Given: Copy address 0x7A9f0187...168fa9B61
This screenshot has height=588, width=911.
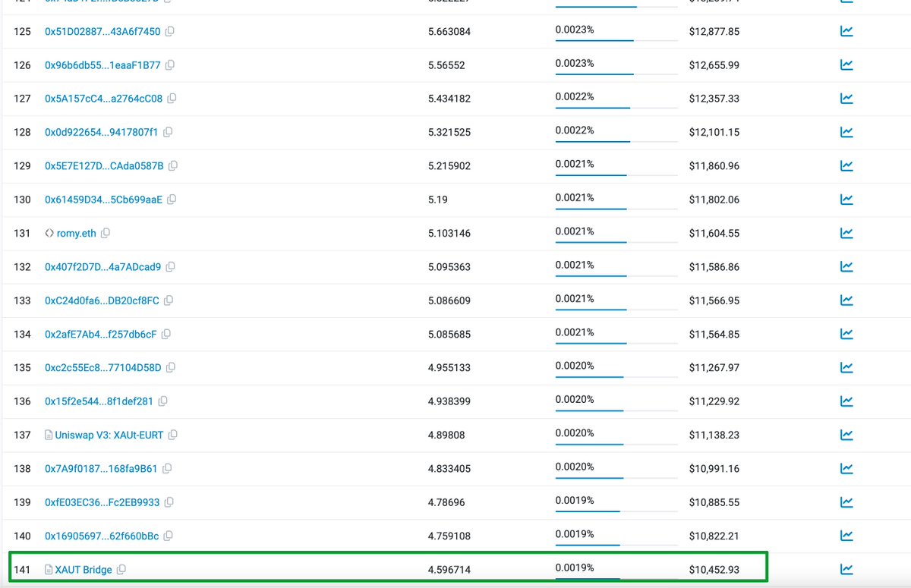Looking at the screenshot, I should click(x=167, y=469).
